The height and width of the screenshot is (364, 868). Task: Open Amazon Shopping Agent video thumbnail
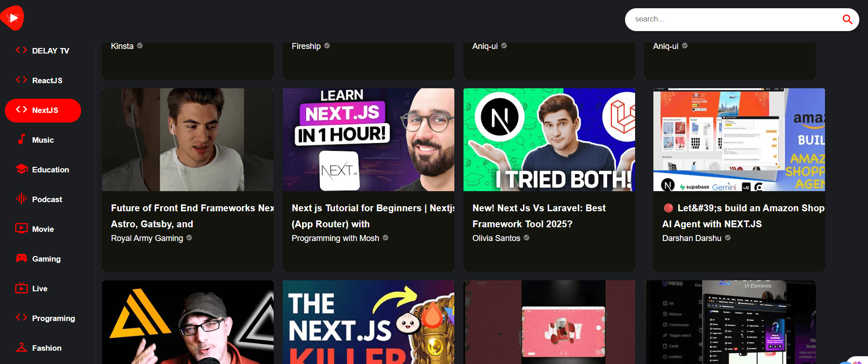click(739, 139)
